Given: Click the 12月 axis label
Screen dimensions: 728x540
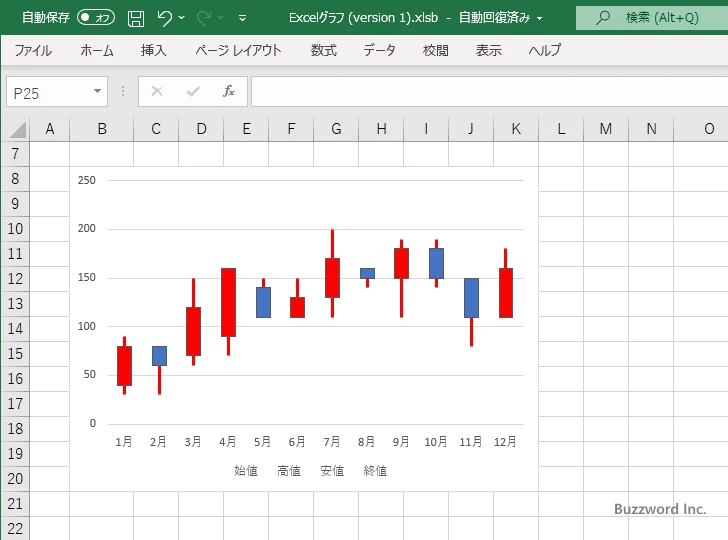Looking at the screenshot, I should pyautogui.click(x=505, y=442).
